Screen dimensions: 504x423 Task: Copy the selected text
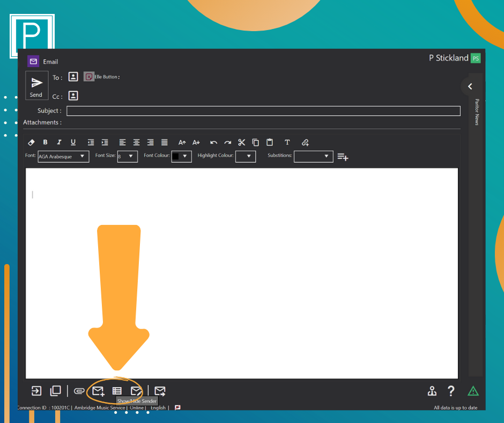pos(256,142)
